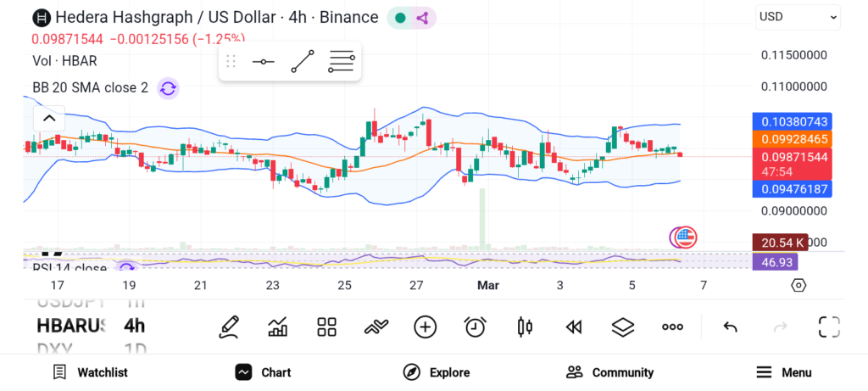Open the pencil drawing tools
Image resolution: width=868 pixels, height=391 pixels.
(x=229, y=327)
